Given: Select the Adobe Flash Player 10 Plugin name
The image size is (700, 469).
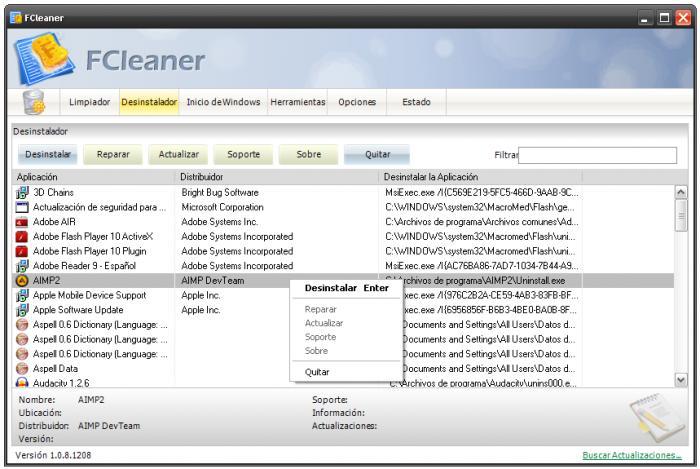Looking at the screenshot, I should (x=89, y=251).
